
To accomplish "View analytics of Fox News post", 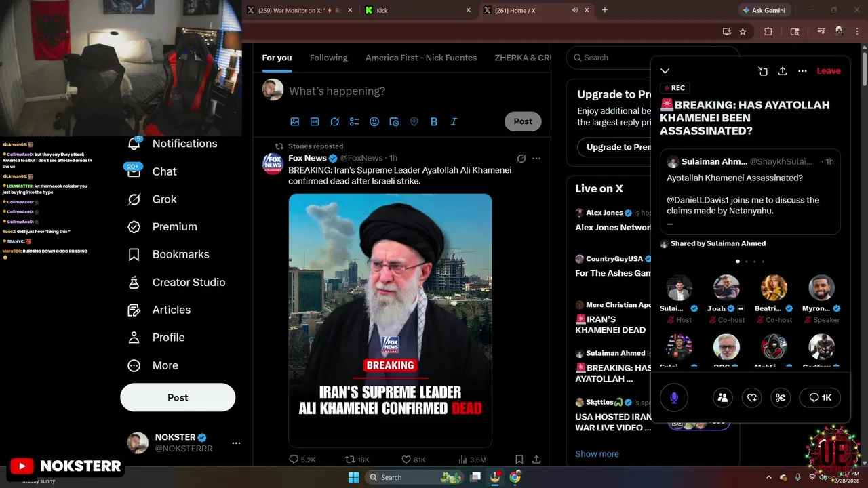I will click(x=472, y=460).
